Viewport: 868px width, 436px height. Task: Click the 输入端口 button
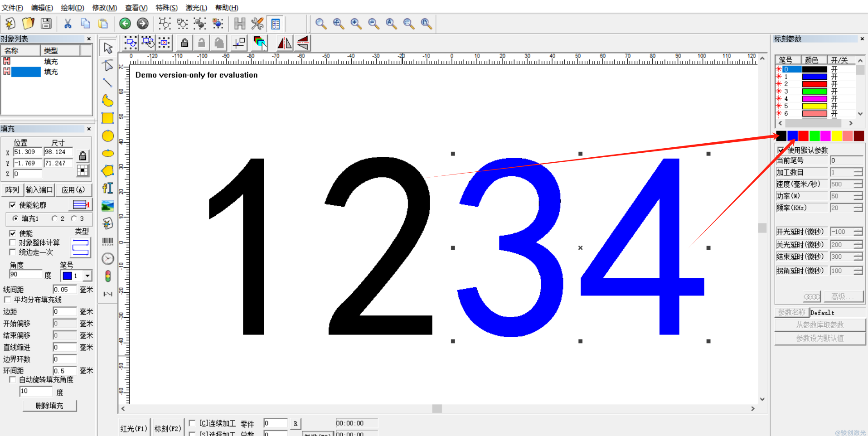(39, 190)
